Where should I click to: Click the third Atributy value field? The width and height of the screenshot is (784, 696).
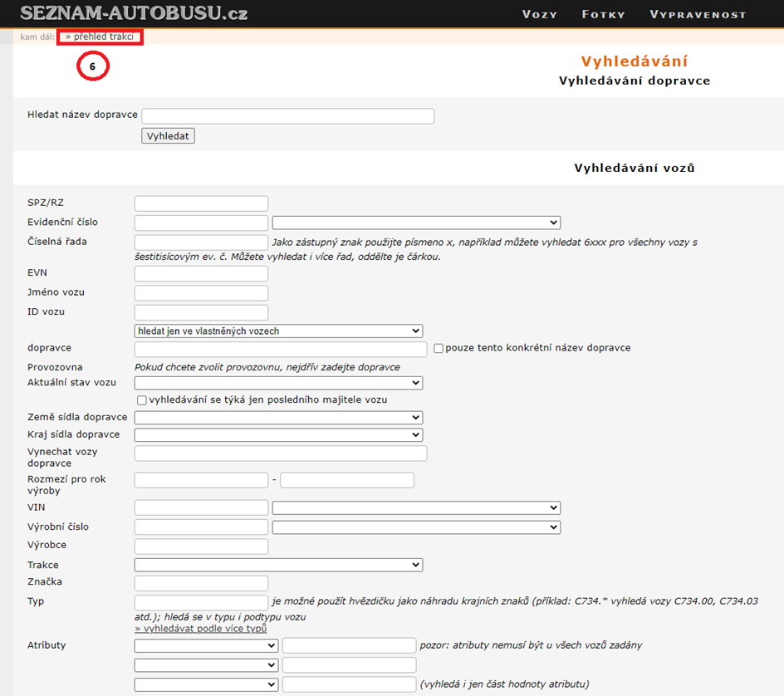pyautogui.click(x=349, y=684)
